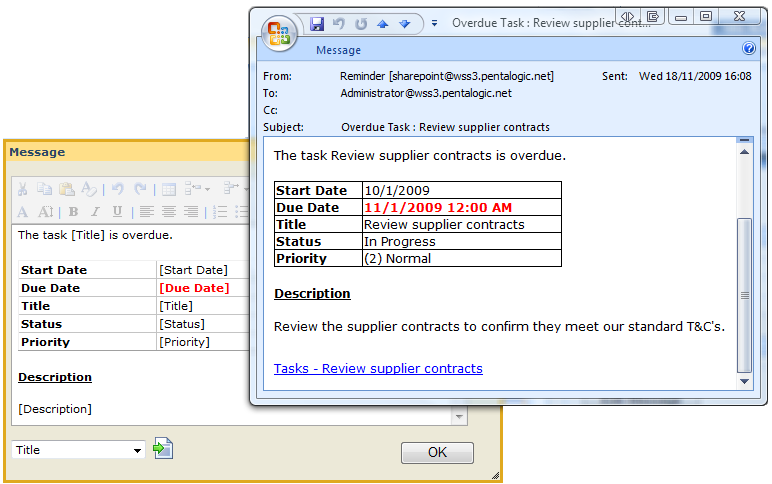The width and height of the screenshot is (772, 484).
Task: Click the 'Description' heading in the template editor
Action: 55,377
